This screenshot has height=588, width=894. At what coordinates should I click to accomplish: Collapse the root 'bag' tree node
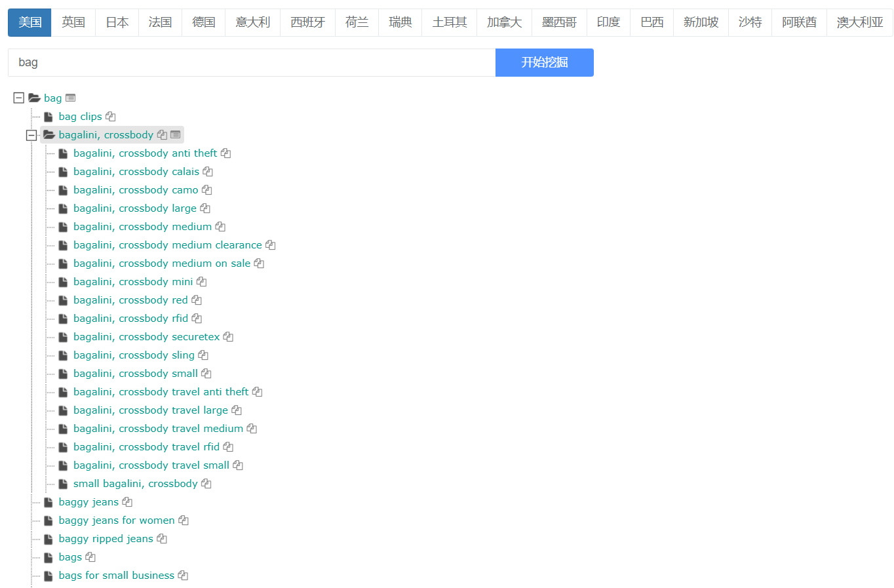pyautogui.click(x=19, y=98)
